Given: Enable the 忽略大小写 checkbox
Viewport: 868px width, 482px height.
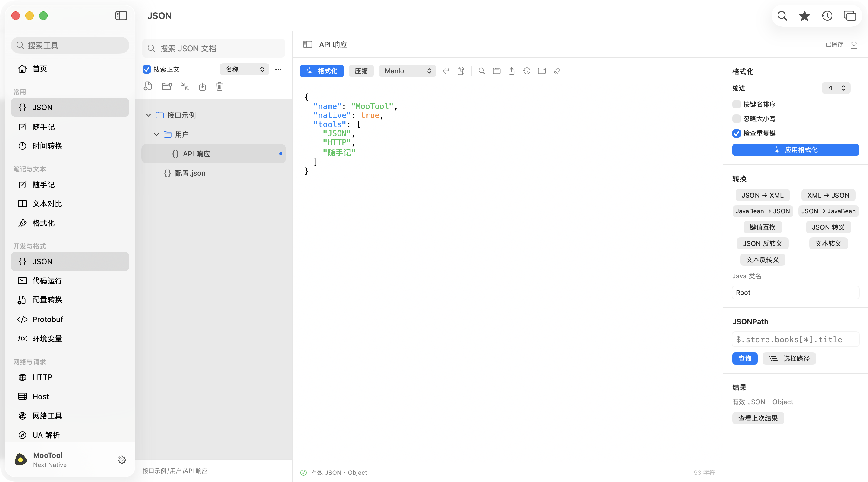Looking at the screenshot, I should (737, 119).
